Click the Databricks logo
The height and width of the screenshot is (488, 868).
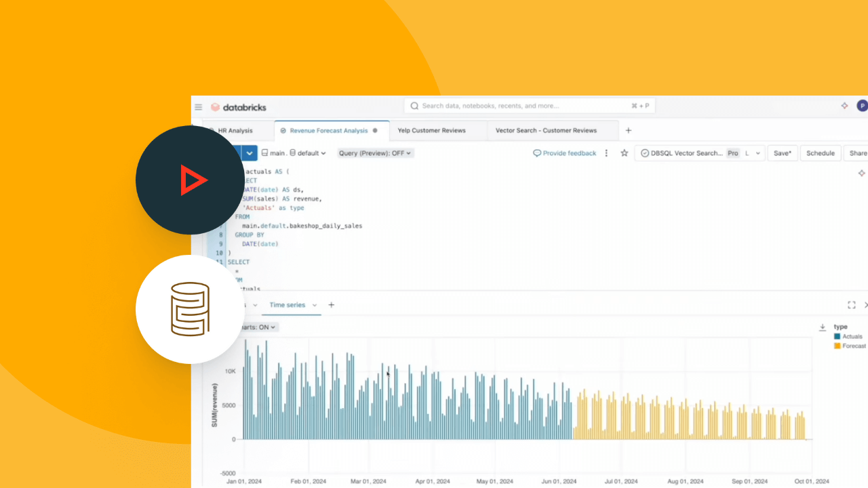click(x=238, y=107)
